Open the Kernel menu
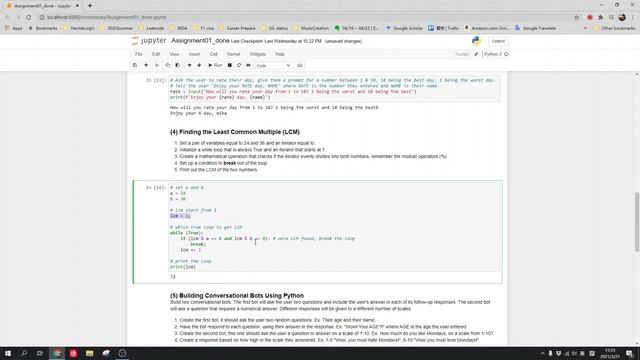 tap(233, 54)
